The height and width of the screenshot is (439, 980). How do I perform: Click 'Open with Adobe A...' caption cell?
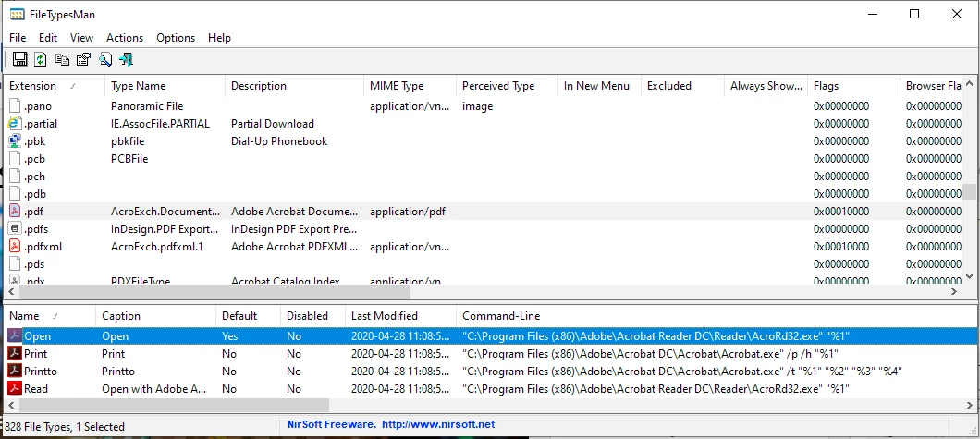coord(154,389)
